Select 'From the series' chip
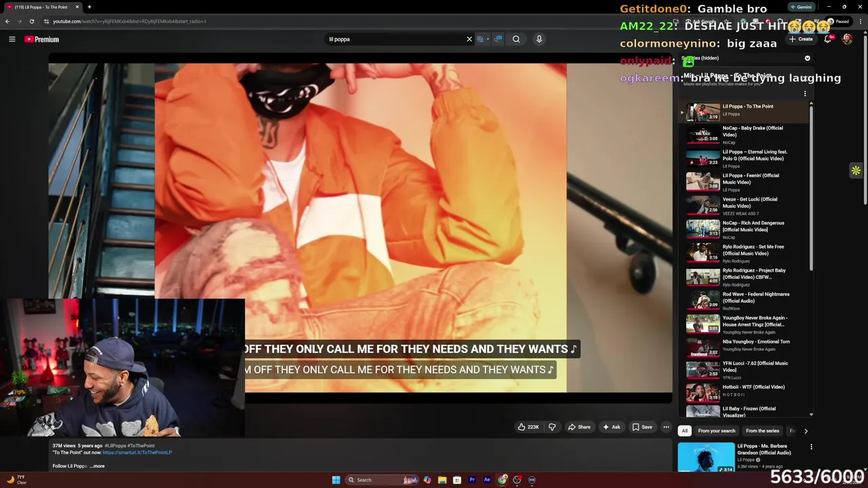The image size is (868, 488). pos(762,431)
